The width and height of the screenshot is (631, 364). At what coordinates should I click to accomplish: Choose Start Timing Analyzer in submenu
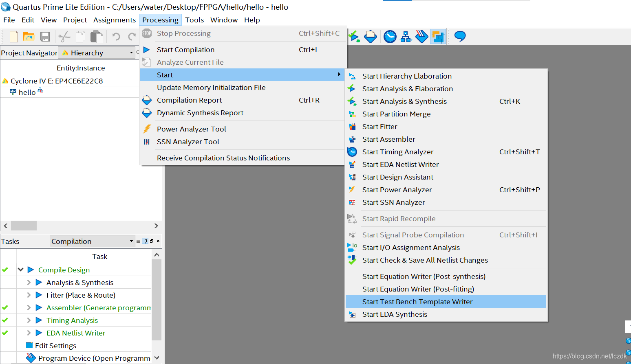click(446, 152)
